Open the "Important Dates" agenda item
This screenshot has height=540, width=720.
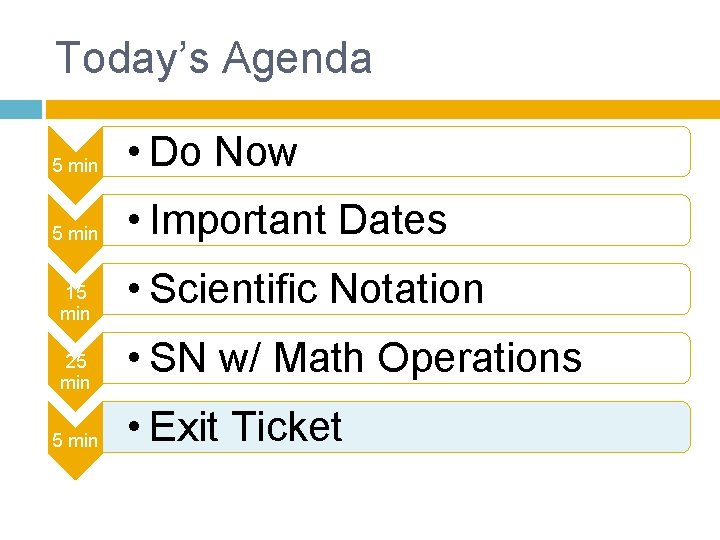[x=298, y=220]
